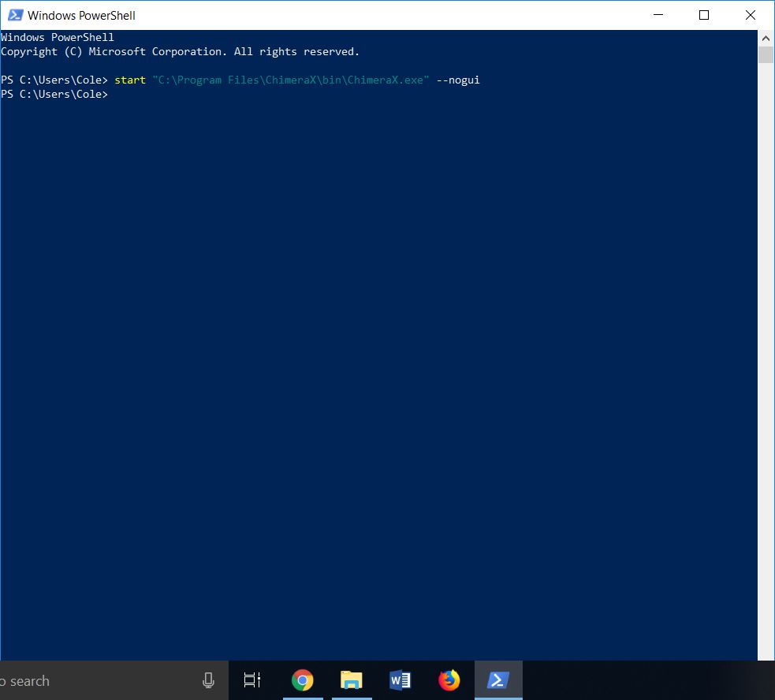Minimize the PowerShell window
This screenshot has height=700, width=775.
click(x=658, y=15)
